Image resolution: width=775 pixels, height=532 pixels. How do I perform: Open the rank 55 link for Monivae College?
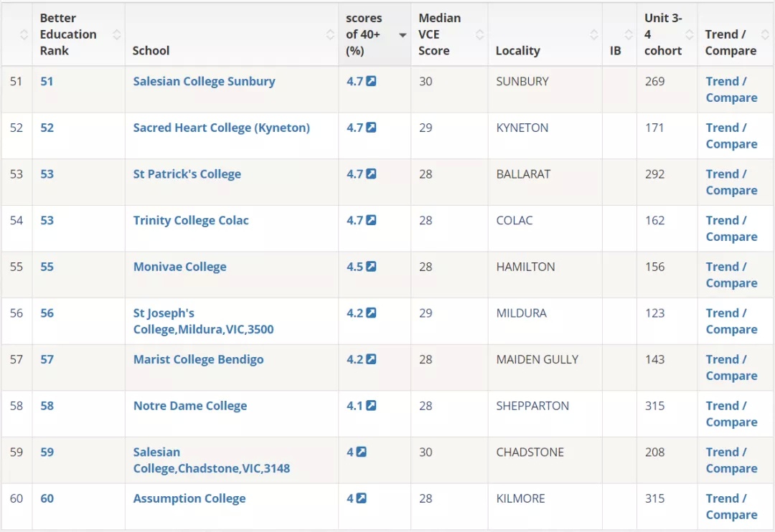click(x=47, y=267)
